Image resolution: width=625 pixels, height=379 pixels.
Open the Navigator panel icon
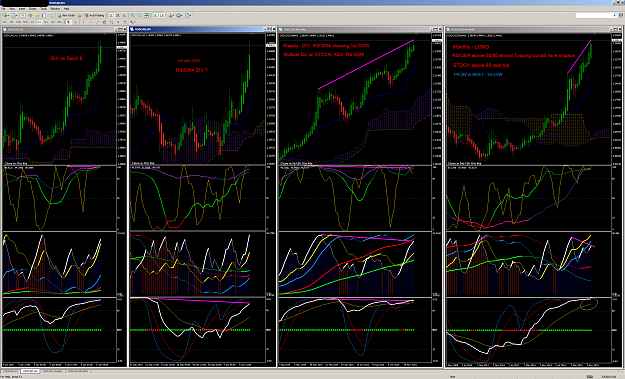pos(37,16)
